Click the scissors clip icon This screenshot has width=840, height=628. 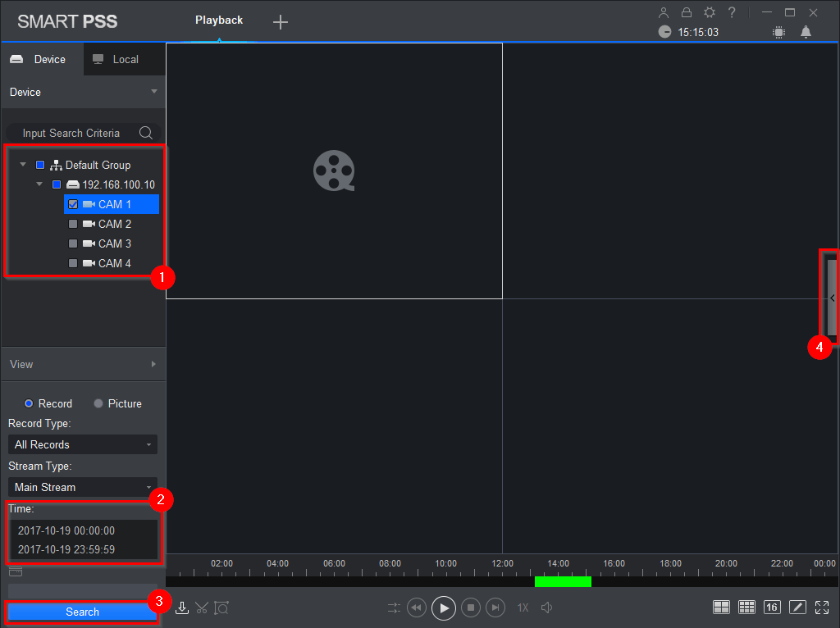(x=202, y=608)
